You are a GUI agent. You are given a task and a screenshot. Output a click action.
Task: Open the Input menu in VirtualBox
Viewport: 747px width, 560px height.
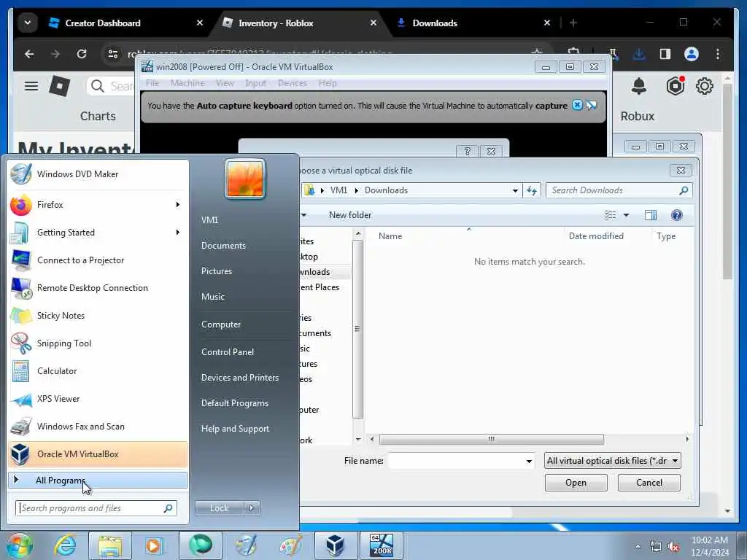(x=256, y=83)
